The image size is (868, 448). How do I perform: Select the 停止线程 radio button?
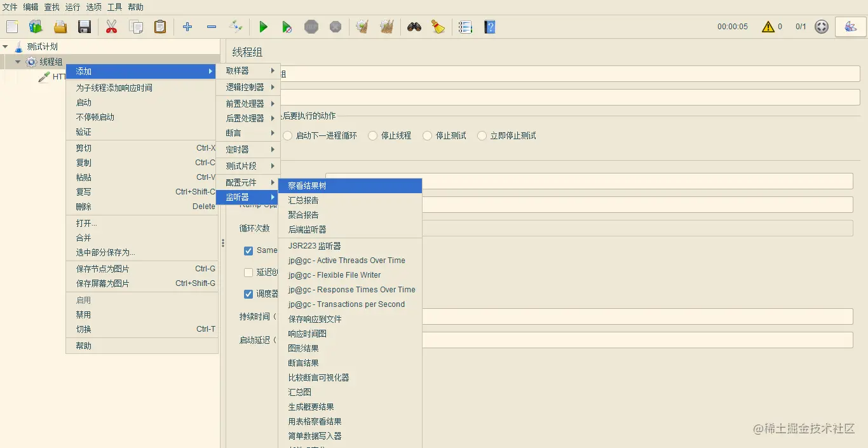tap(371, 135)
